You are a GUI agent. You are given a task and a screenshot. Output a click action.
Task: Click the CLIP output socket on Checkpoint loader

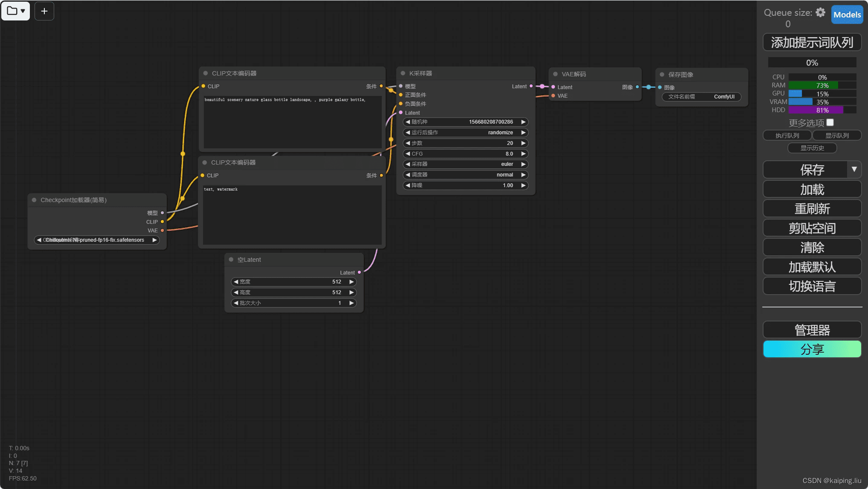click(x=162, y=222)
